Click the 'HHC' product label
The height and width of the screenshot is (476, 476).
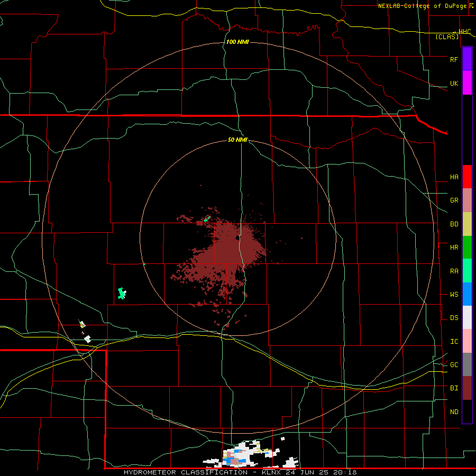[x=464, y=32]
